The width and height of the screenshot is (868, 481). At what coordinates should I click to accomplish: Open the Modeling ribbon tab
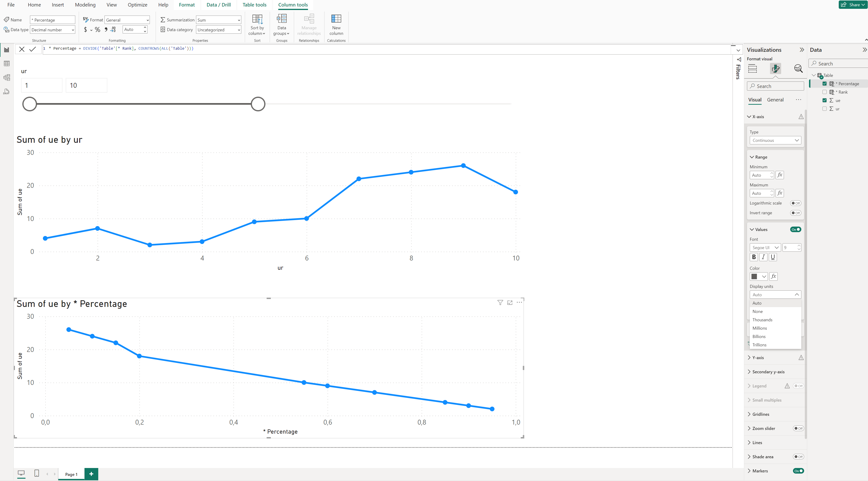point(85,5)
